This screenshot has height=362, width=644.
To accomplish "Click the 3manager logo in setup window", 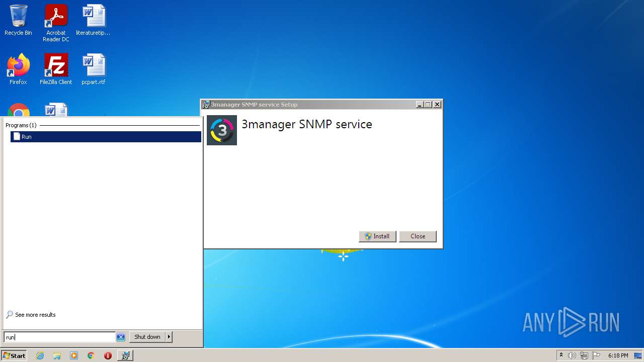I will click(222, 130).
